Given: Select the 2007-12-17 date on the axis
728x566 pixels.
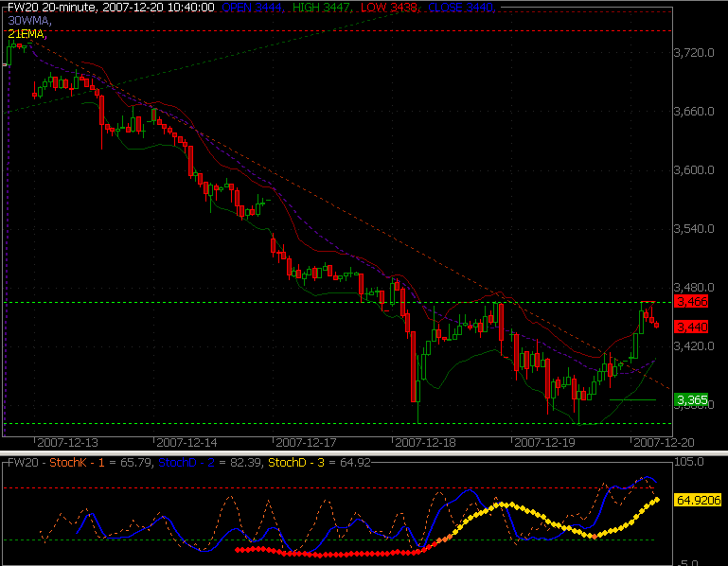Looking at the screenshot, I should (305, 442).
